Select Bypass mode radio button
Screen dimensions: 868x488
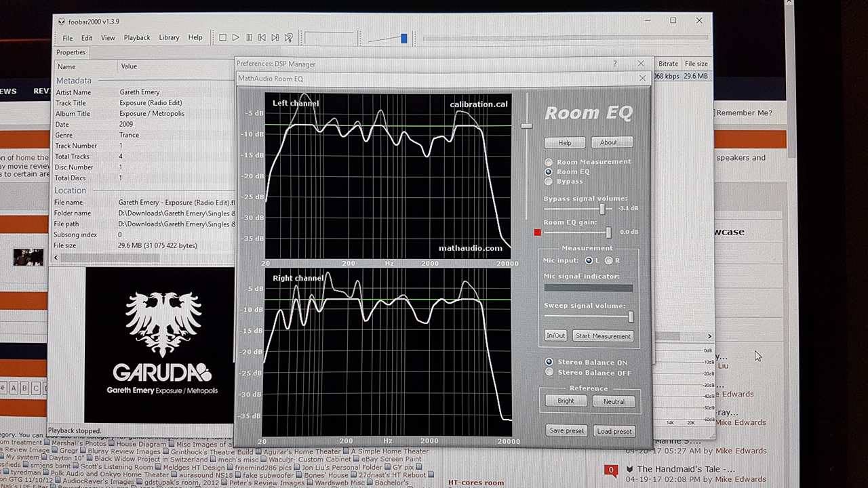548,182
